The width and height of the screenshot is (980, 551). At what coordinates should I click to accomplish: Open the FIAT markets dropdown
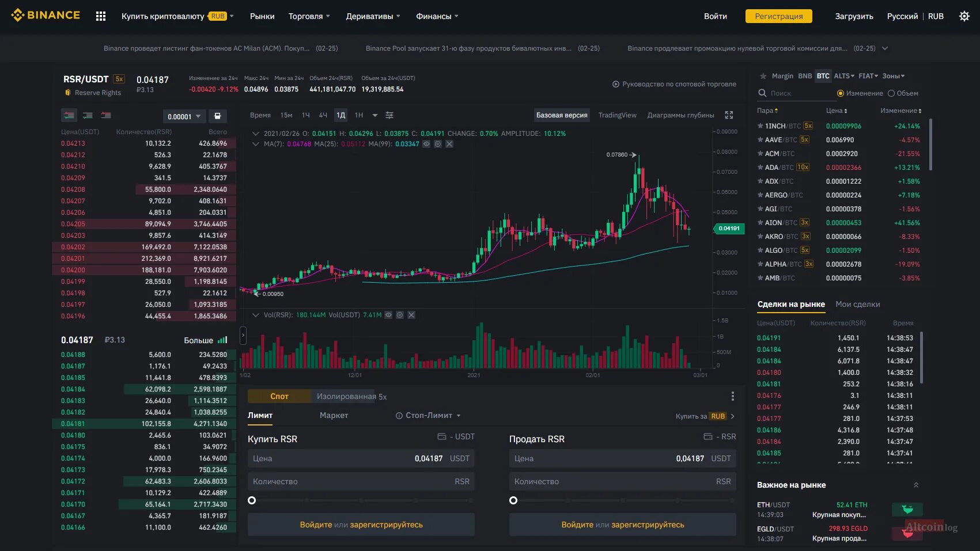(868, 76)
